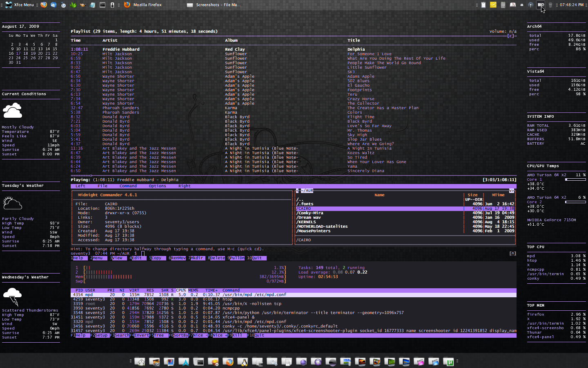
Task: Sort the htop list by MEM% column
Action: pyautogui.click(x=193, y=290)
